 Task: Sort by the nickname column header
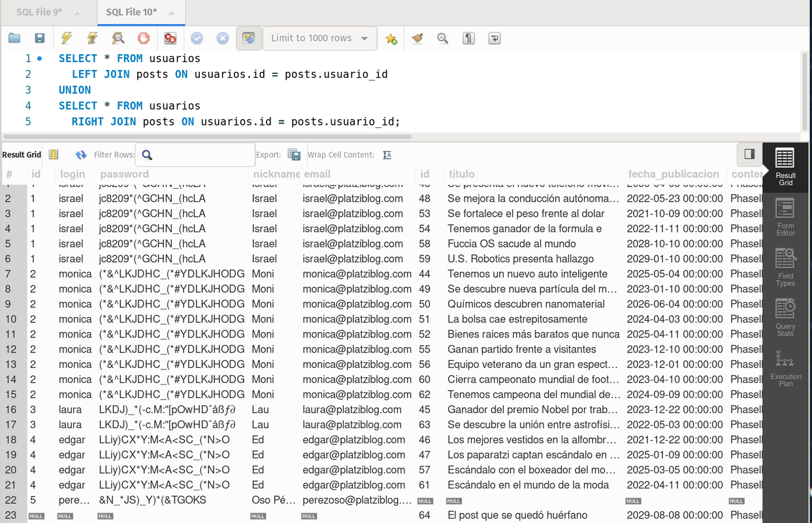coord(276,174)
